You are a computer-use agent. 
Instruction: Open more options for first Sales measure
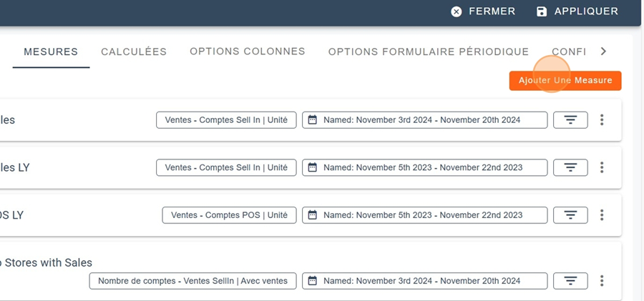pos(602,120)
